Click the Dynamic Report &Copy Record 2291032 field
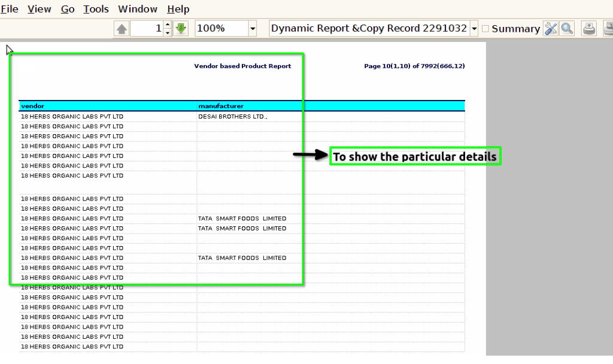613x364 pixels. [369, 29]
